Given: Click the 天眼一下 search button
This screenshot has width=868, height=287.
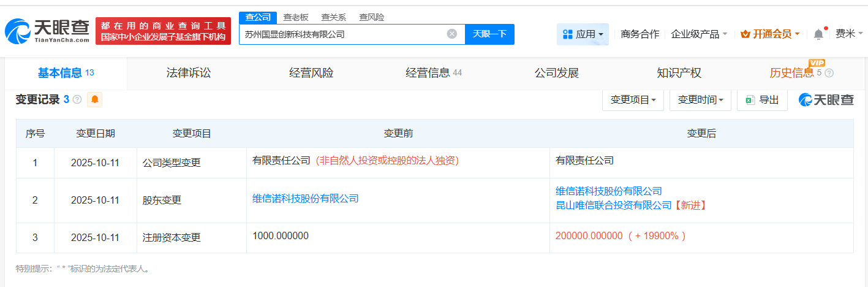Looking at the screenshot, I should pos(489,34).
